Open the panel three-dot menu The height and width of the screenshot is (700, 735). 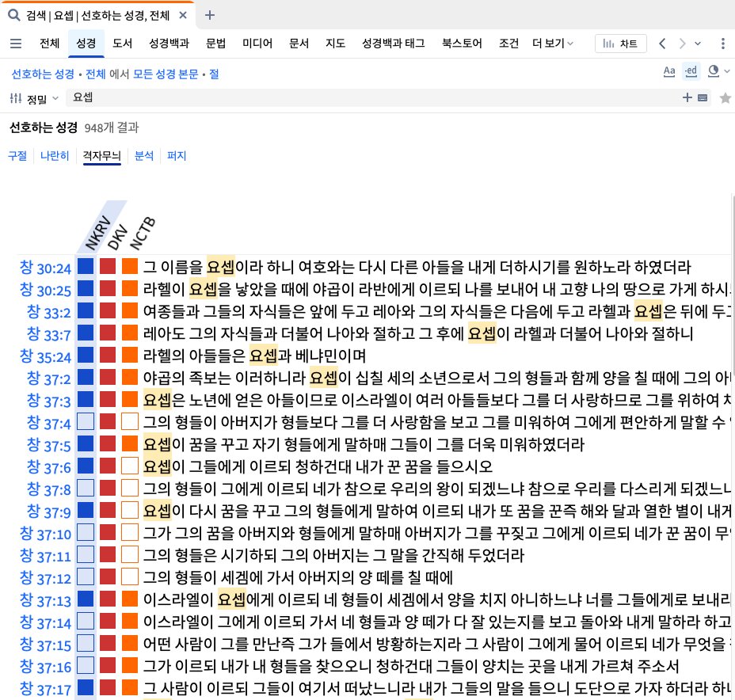click(723, 44)
